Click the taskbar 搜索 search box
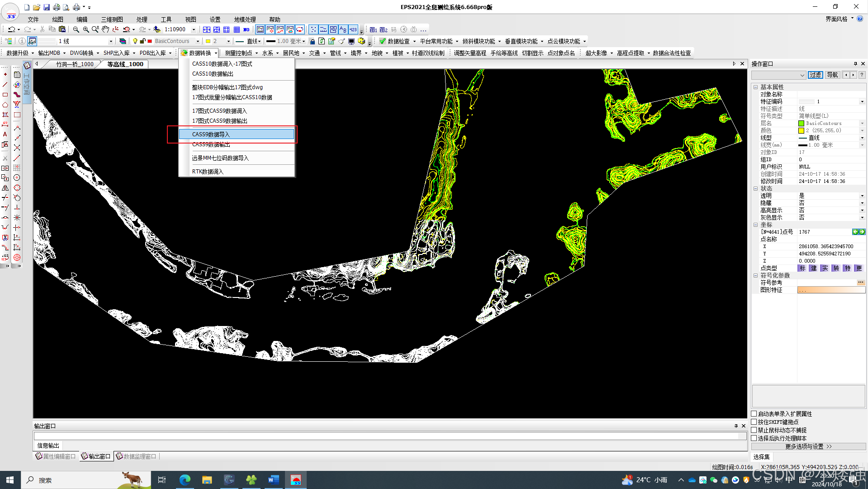This screenshot has height=489, width=868. [86, 480]
